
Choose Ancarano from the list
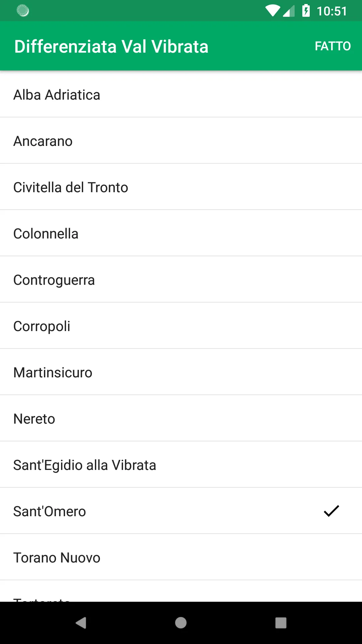tap(181, 141)
